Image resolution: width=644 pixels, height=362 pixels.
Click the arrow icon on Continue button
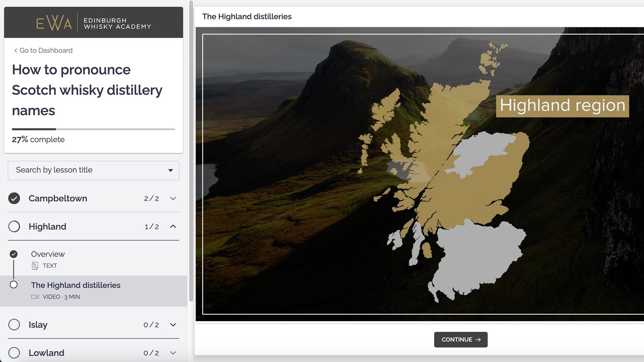[478, 340]
